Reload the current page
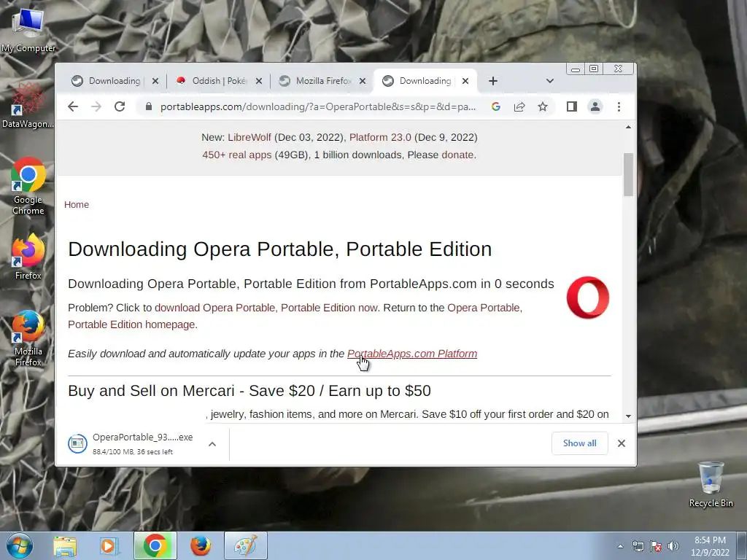This screenshot has height=560, width=747. [120, 106]
